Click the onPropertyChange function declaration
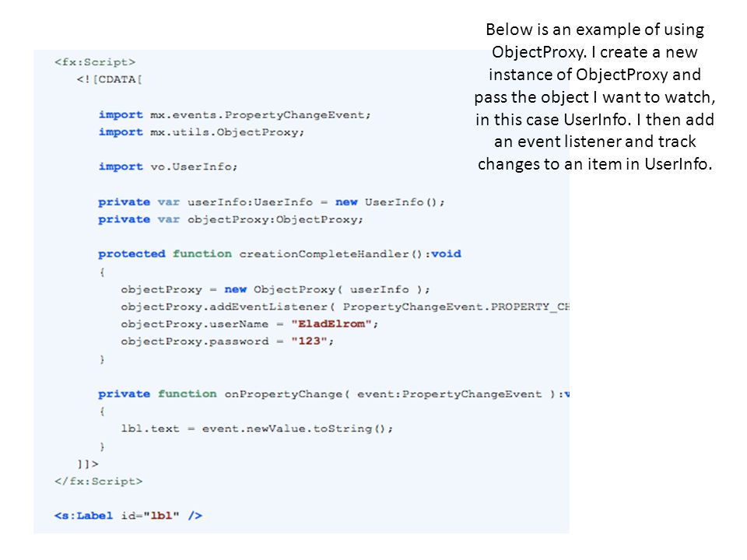The image size is (747, 560). click(x=334, y=394)
